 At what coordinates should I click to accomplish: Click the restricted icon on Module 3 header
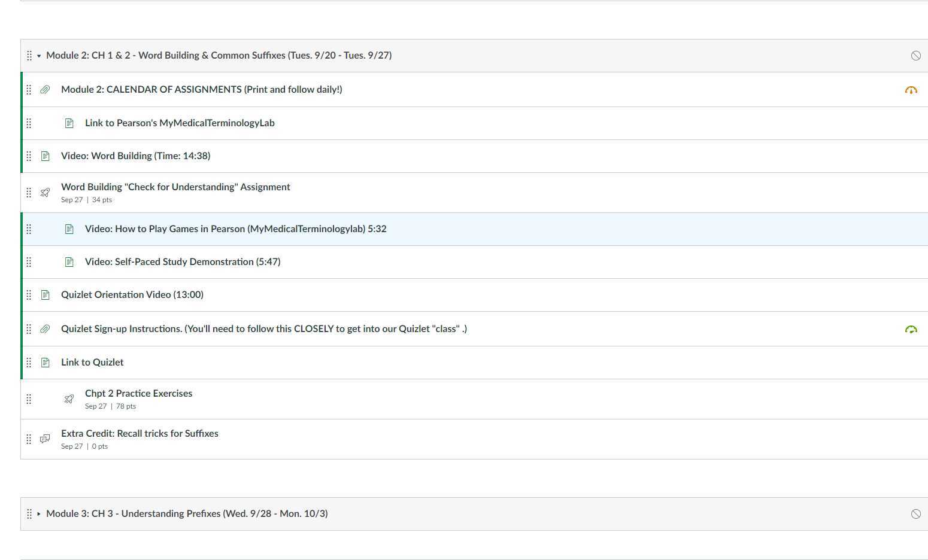[x=915, y=513]
